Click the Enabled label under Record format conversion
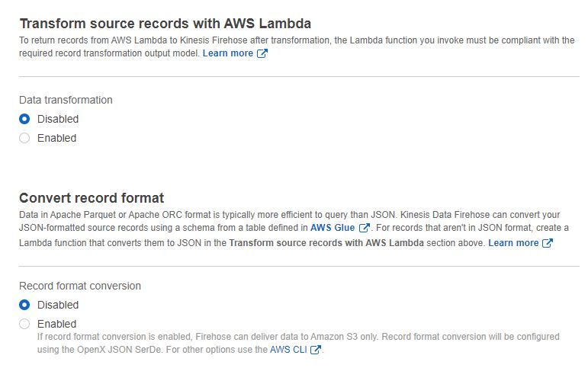 pyautogui.click(x=57, y=324)
